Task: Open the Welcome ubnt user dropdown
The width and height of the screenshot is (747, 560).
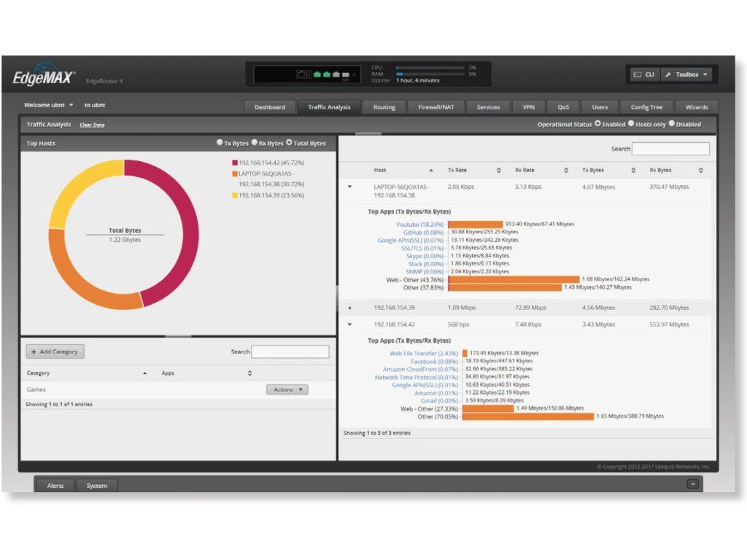Action: (49, 105)
